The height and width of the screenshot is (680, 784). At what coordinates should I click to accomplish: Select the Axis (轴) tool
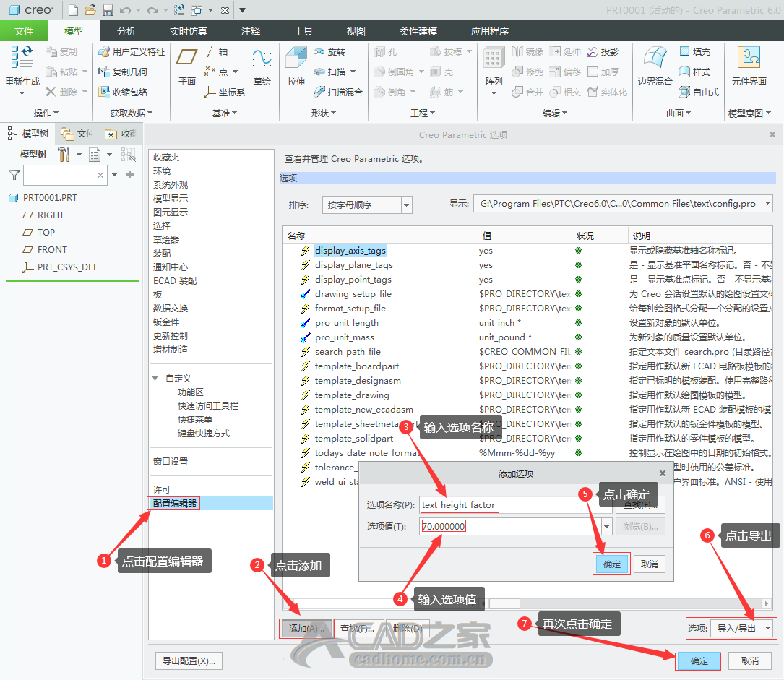click(217, 51)
